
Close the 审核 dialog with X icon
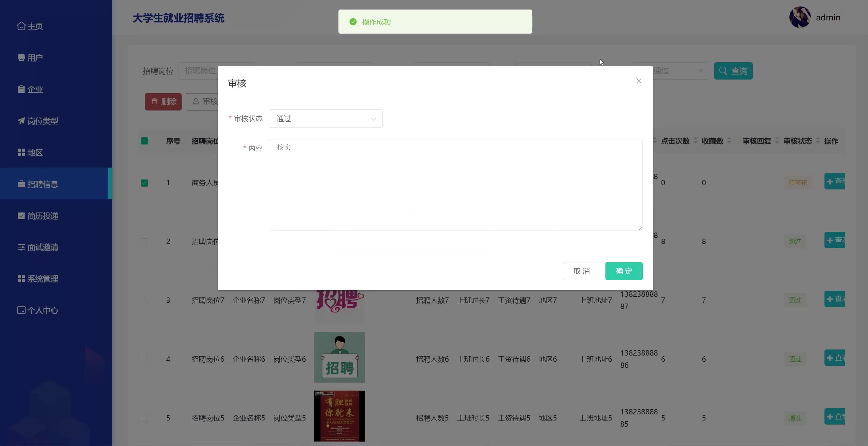[x=638, y=81]
